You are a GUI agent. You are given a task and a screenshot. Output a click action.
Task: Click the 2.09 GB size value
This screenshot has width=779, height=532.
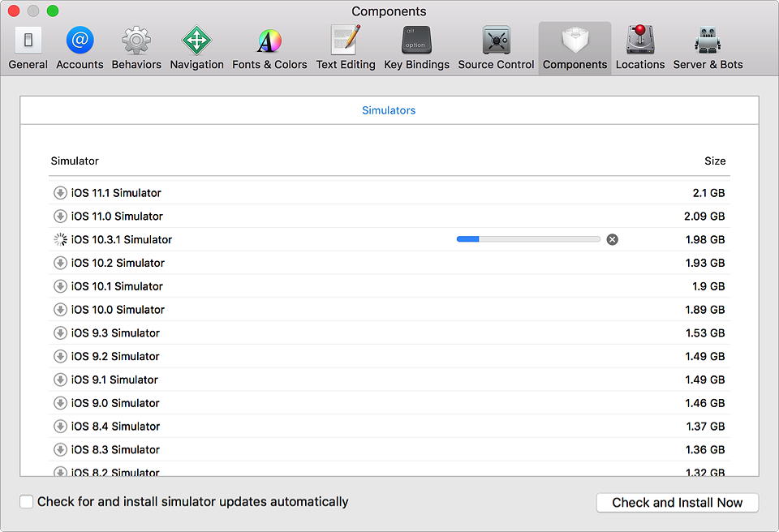pyautogui.click(x=704, y=216)
